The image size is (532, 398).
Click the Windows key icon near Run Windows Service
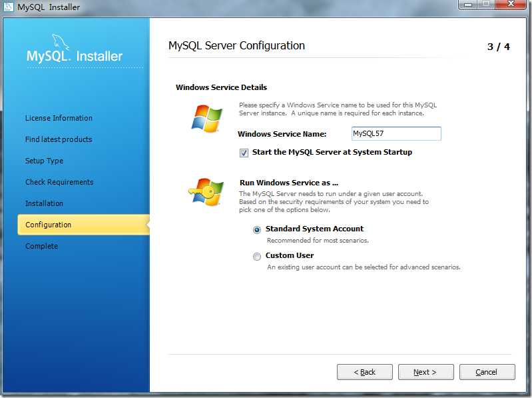206,192
